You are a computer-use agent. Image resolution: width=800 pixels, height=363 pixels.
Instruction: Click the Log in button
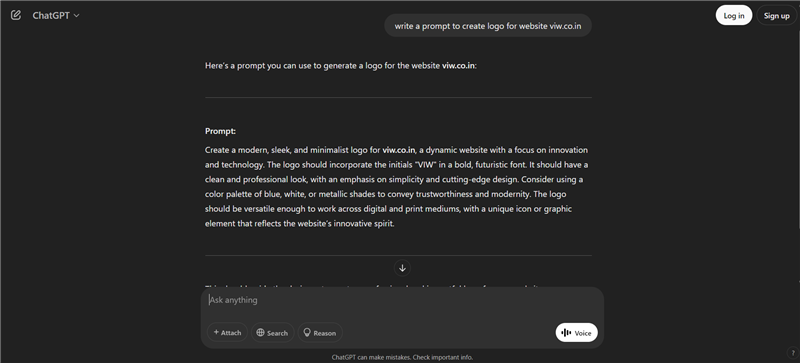pyautogui.click(x=734, y=15)
